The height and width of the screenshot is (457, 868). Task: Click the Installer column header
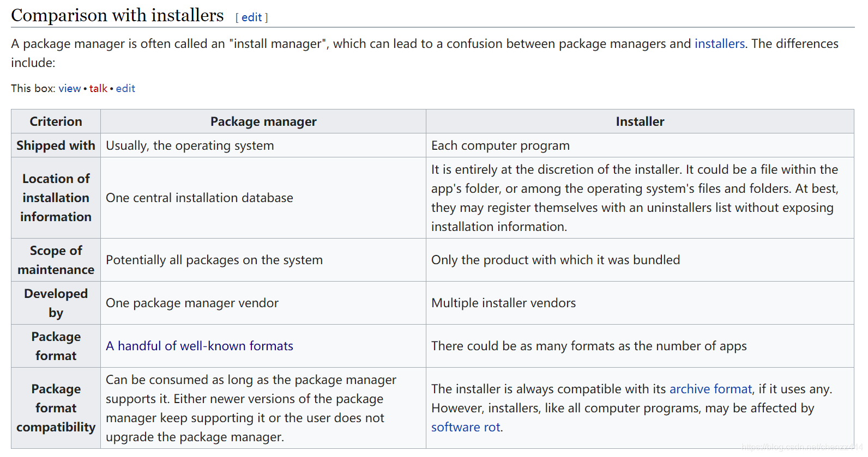coord(640,121)
